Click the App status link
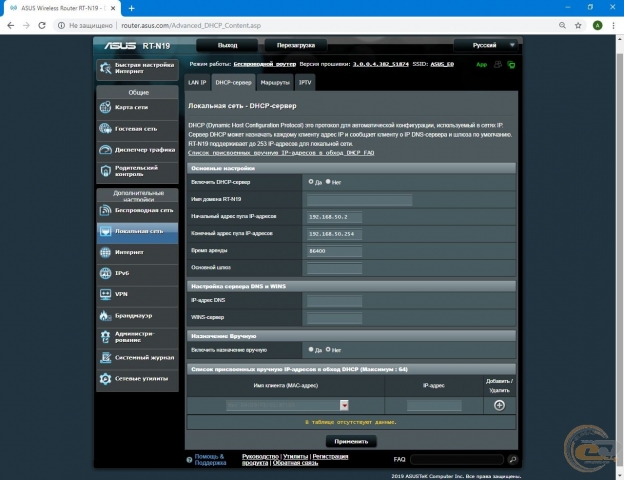624x480 pixels. tap(482, 64)
